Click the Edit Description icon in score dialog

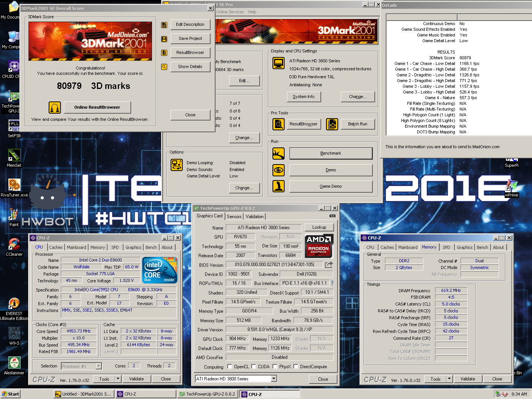[164, 25]
